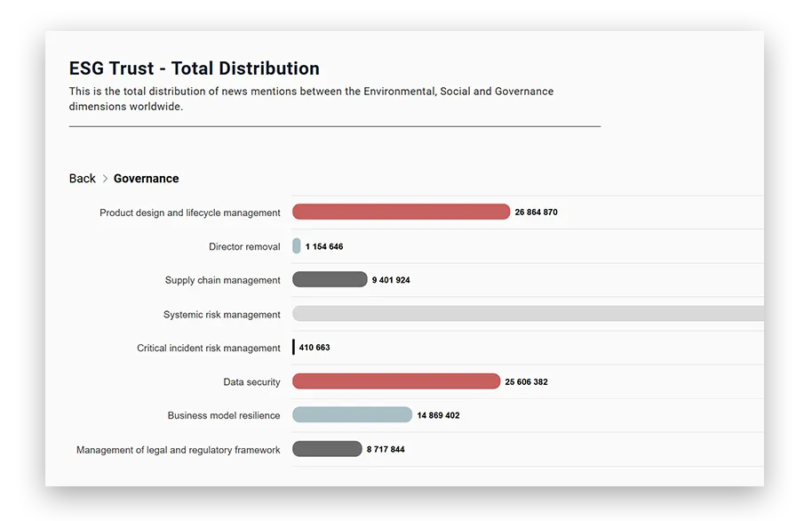
Task: Click the 'Systemic risk management' label
Action: pyautogui.click(x=221, y=315)
